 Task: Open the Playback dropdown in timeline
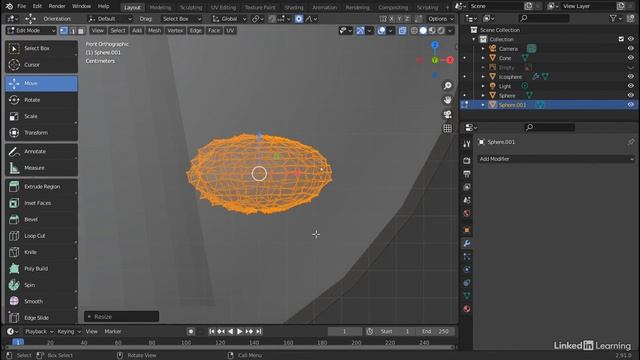(x=39, y=331)
